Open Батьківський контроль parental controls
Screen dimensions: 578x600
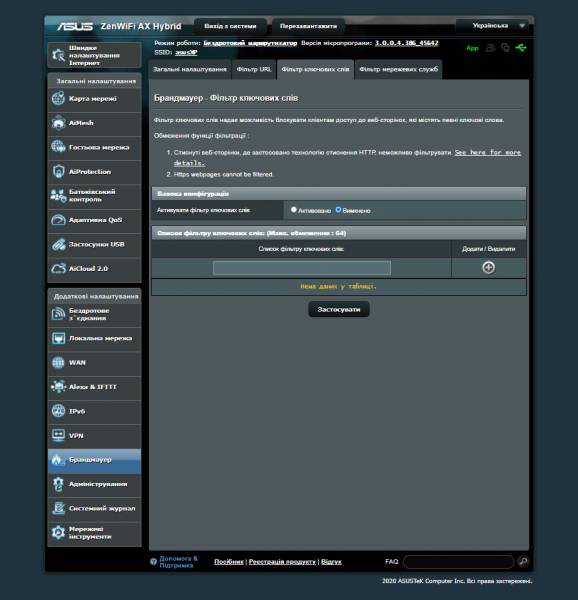coord(94,196)
